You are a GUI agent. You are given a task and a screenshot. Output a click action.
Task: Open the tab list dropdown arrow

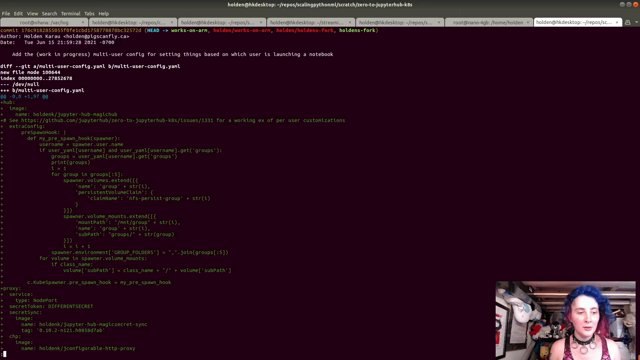(636, 22)
